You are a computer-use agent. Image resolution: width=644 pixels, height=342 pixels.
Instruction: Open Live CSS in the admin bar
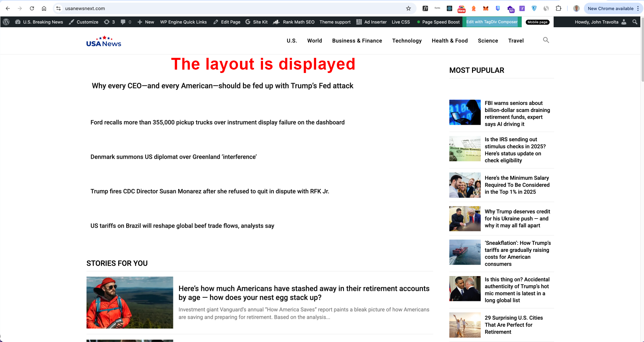pos(401,22)
